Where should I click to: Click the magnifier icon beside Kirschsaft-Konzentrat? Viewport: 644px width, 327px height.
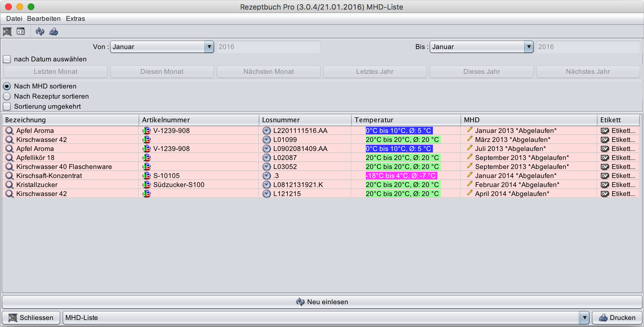pos(10,176)
